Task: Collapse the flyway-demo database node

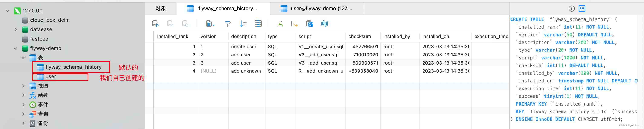Action: tap(16, 48)
